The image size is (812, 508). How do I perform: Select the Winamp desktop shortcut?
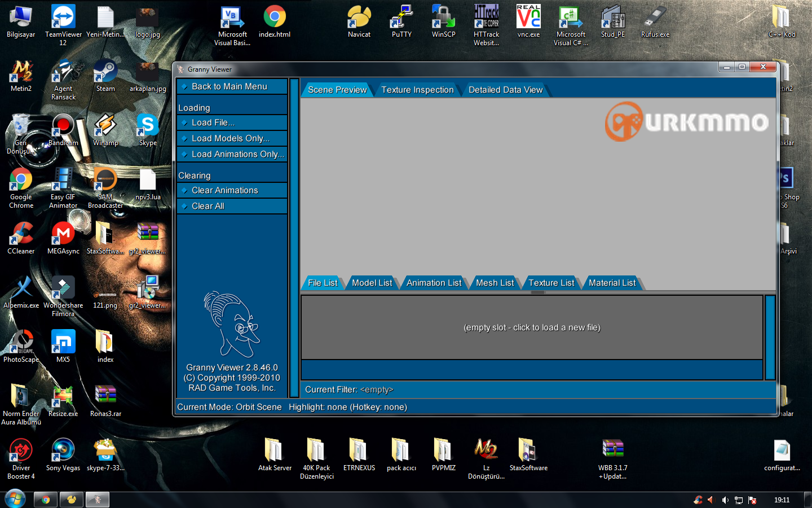click(x=105, y=130)
